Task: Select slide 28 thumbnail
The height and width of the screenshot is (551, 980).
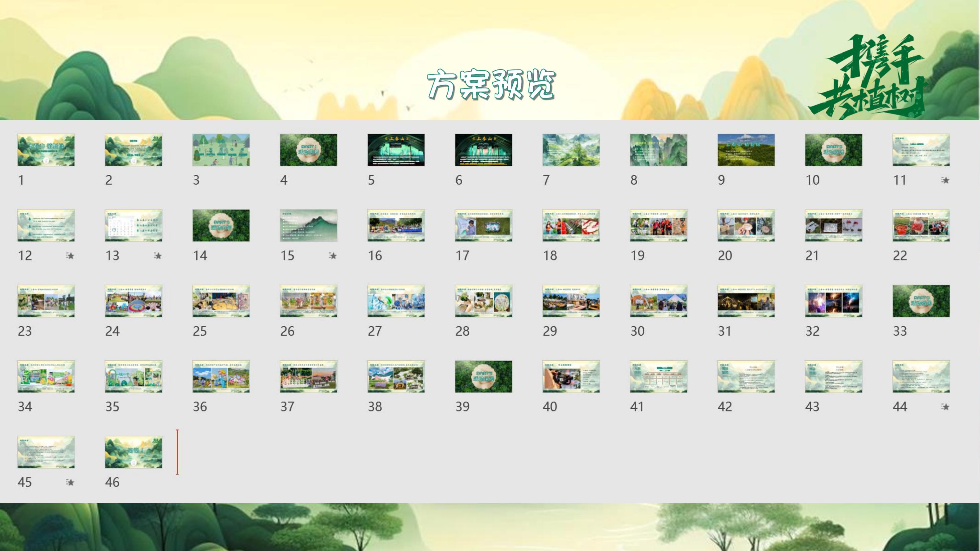Action: pos(484,301)
